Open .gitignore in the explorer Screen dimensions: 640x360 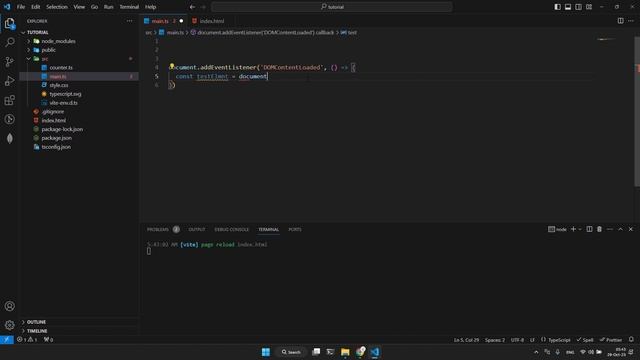click(x=53, y=111)
